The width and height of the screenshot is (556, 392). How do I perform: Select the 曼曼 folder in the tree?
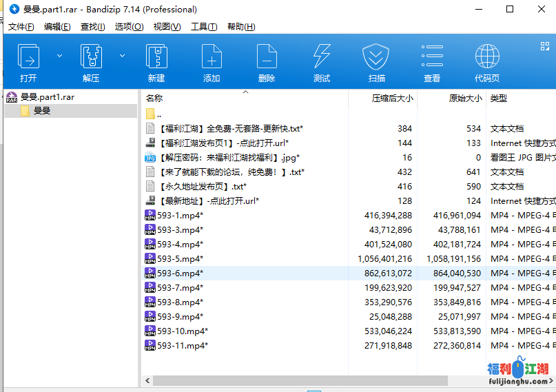pos(42,110)
